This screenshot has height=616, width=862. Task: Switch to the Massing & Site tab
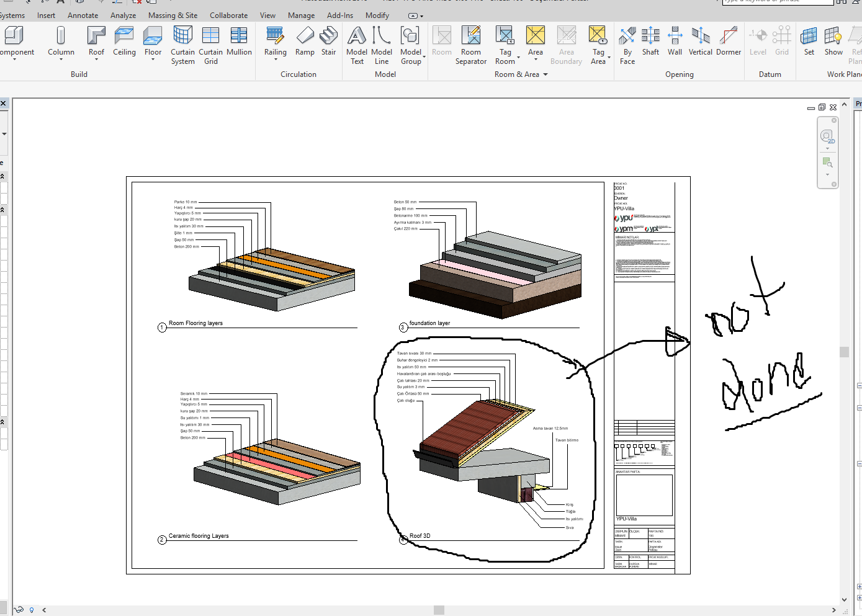pyautogui.click(x=173, y=16)
